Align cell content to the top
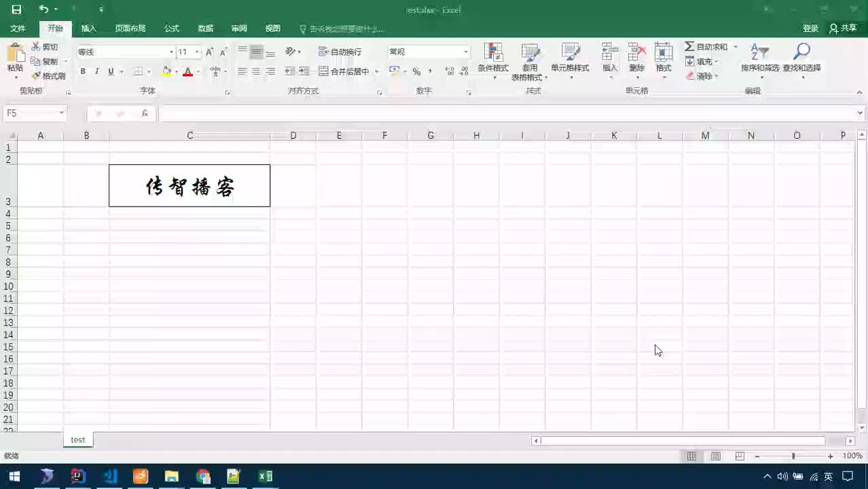 click(242, 52)
